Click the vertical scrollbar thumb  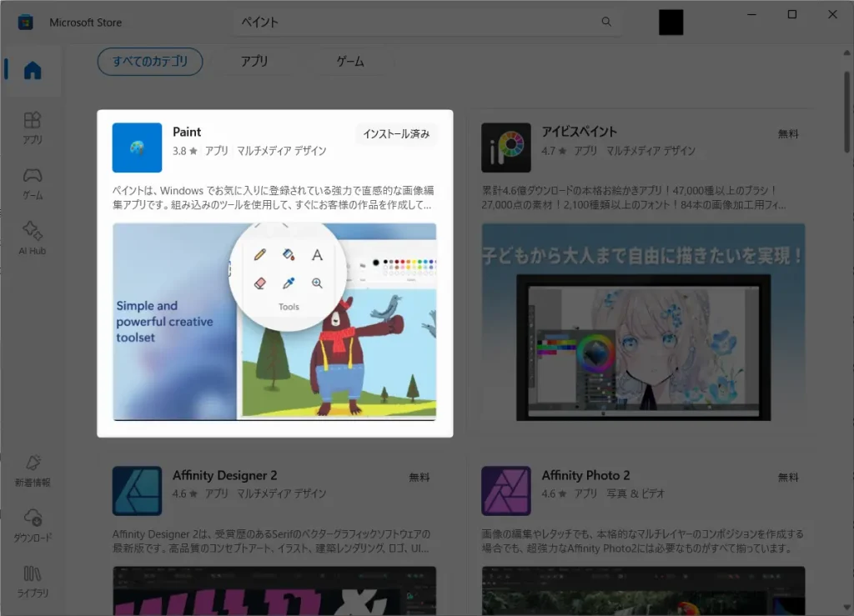pyautogui.click(x=847, y=112)
